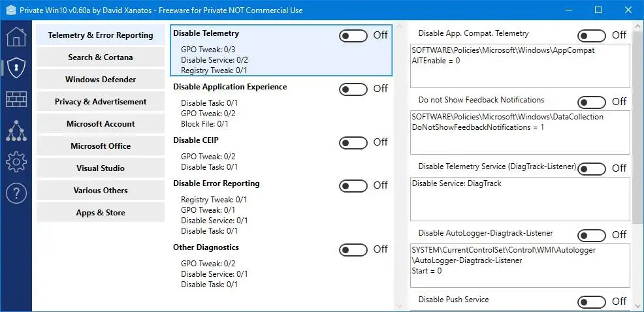The image size is (644, 312).
Task: Click the app icon in the title bar
Action: click(11, 10)
